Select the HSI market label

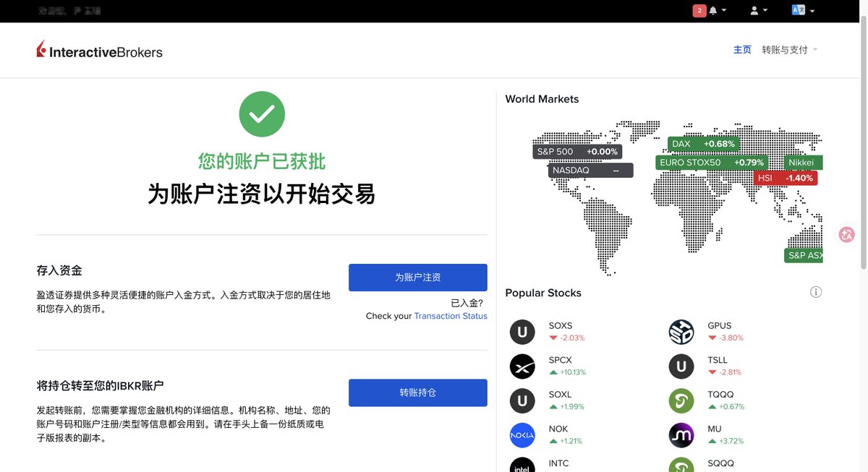(x=786, y=178)
